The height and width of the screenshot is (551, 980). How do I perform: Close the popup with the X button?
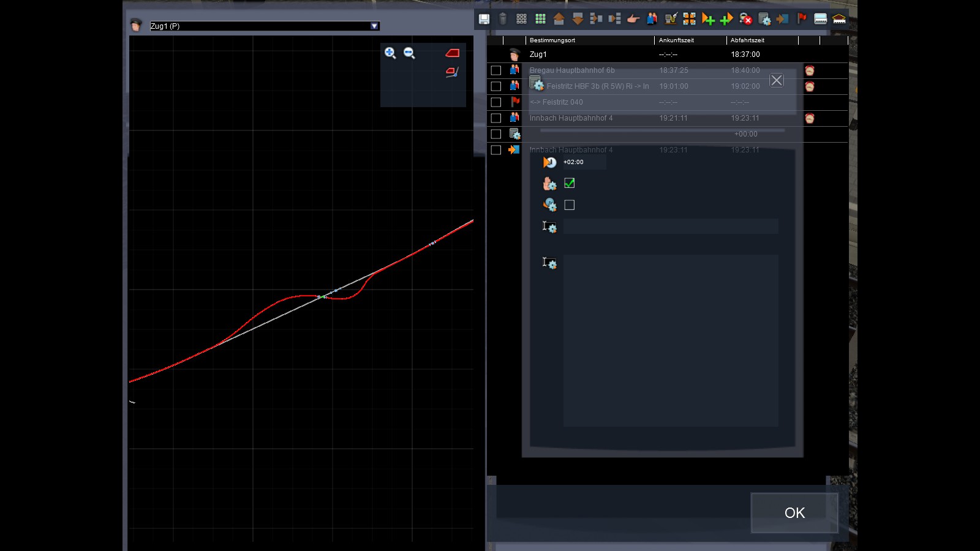[x=777, y=80]
